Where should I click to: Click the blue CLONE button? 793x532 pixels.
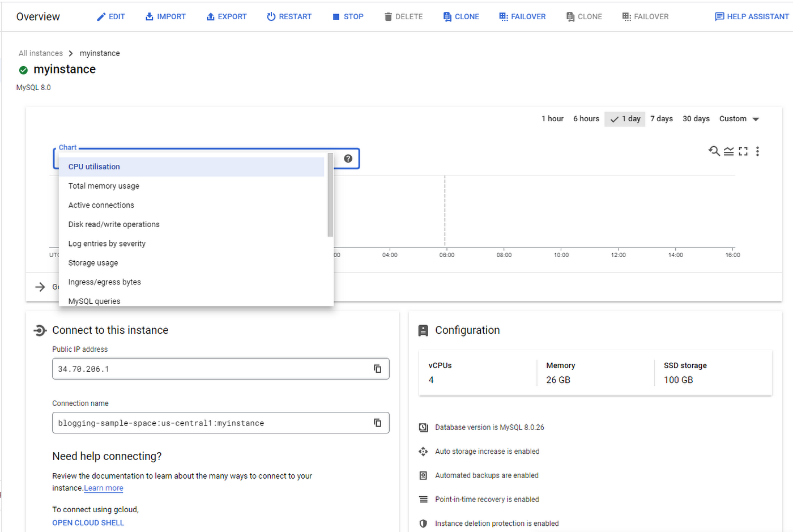click(461, 16)
